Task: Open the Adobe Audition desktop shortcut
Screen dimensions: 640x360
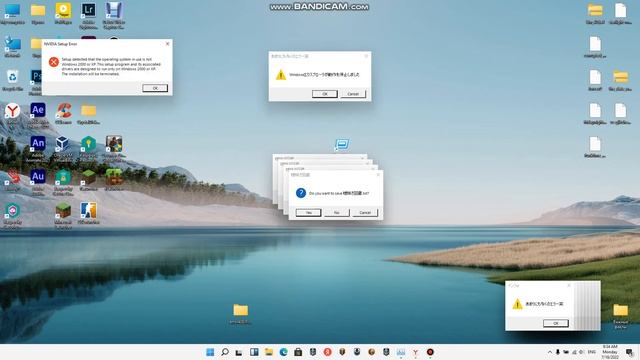Action: point(38,177)
